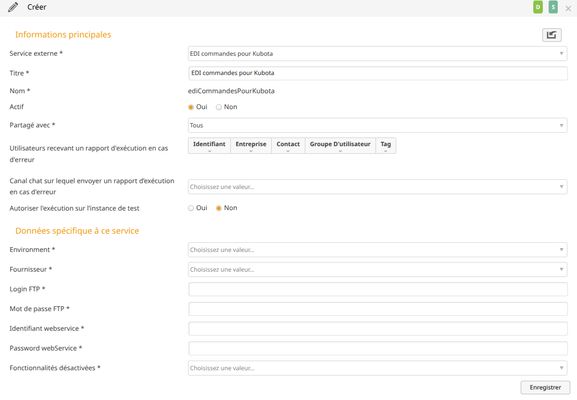Open the Fonctionnalités désactivées dropdown

point(378,368)
